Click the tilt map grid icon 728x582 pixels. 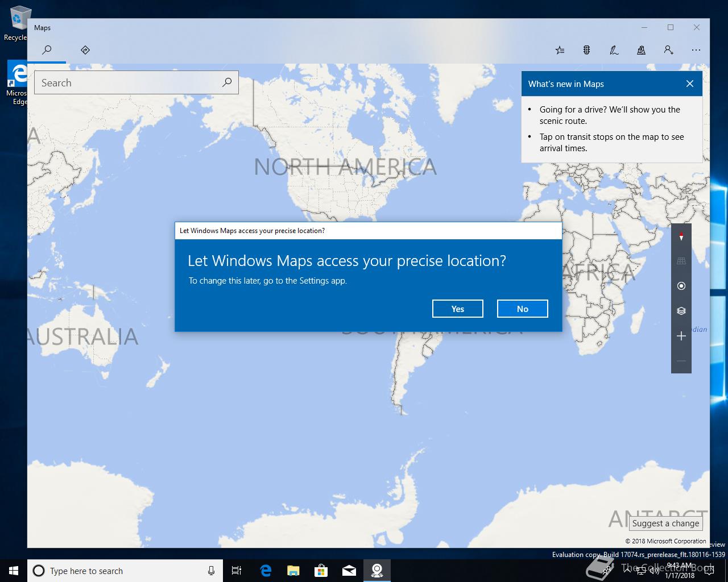click(x=681, y=261)
